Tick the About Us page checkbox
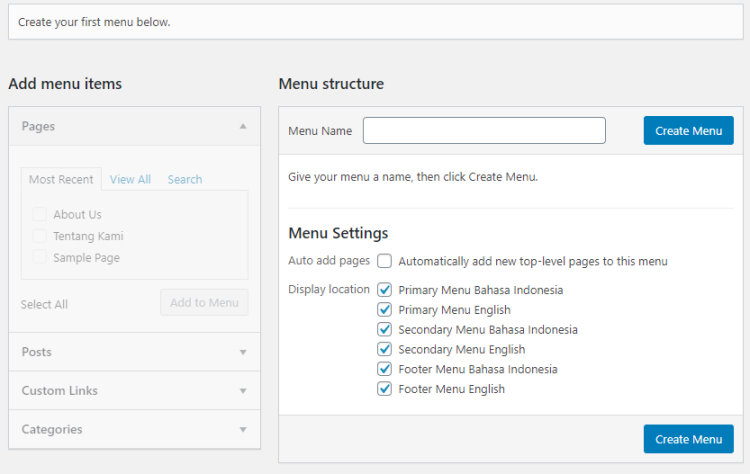This screenshot has width=750, height=474. click(x=39, y=214)
